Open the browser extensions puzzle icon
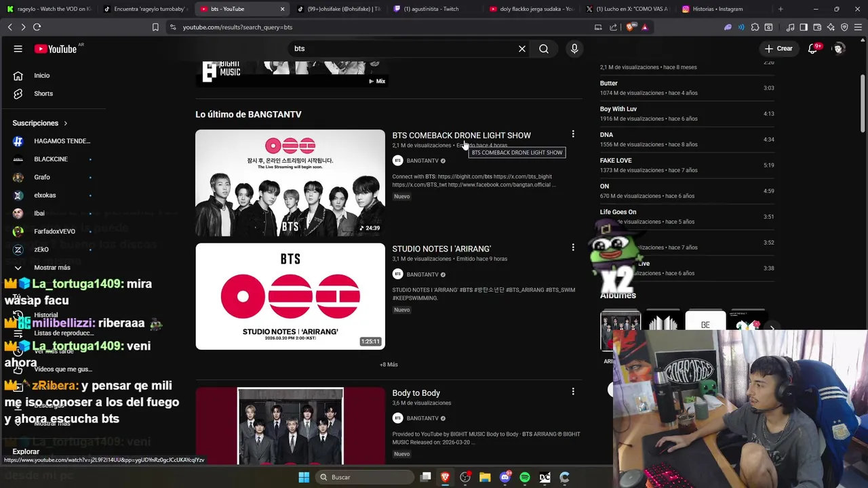 (755, 27)
